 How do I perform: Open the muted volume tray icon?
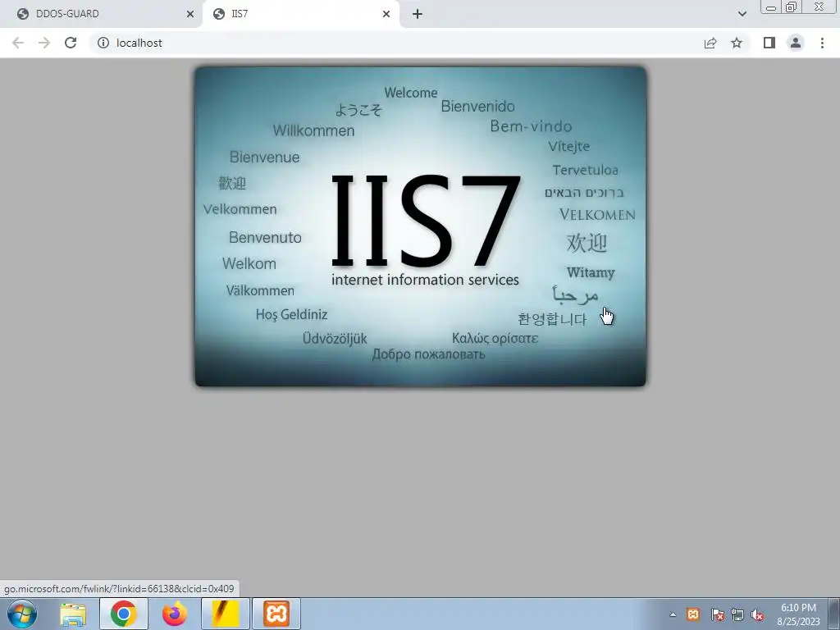(x=757, y=614)
